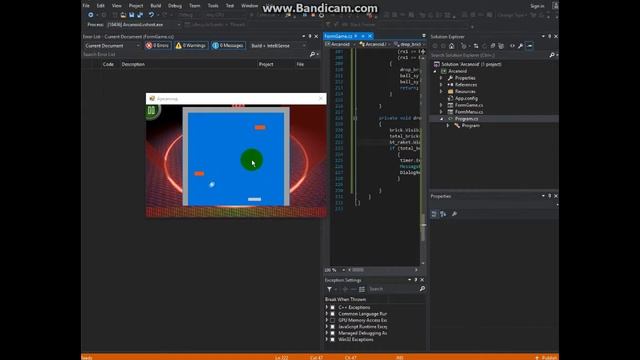640x360 pixels.
Task: Open the Build menu
Action: pos(156,6)
